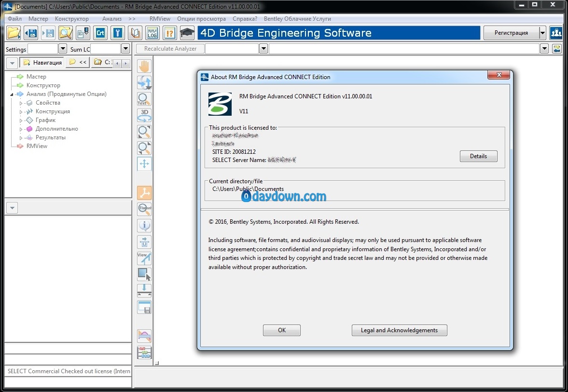Open the LOG file icon
The height and width of the screenshot is (392, 568).
pos(152,33)
